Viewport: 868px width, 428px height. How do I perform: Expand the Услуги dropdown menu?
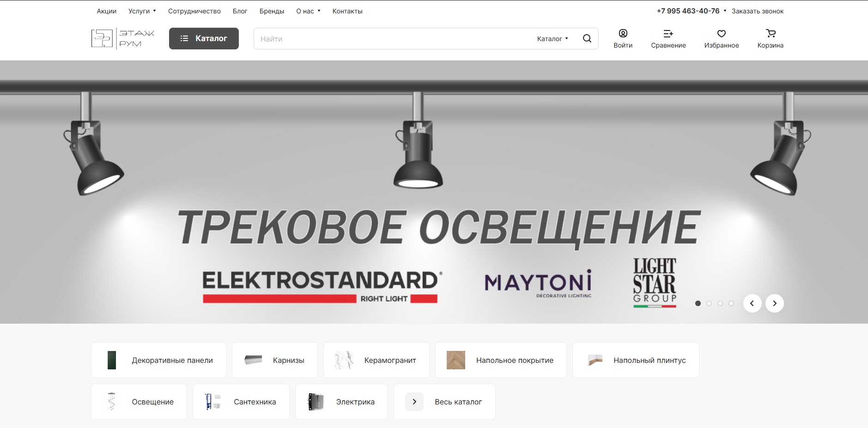(x=142, y=11)
